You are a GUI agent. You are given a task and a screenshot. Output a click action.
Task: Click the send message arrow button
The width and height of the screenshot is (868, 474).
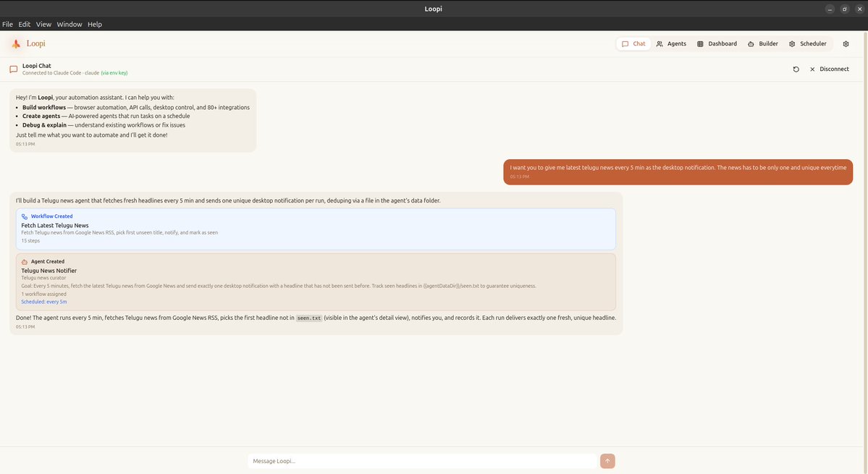point(607,461)
